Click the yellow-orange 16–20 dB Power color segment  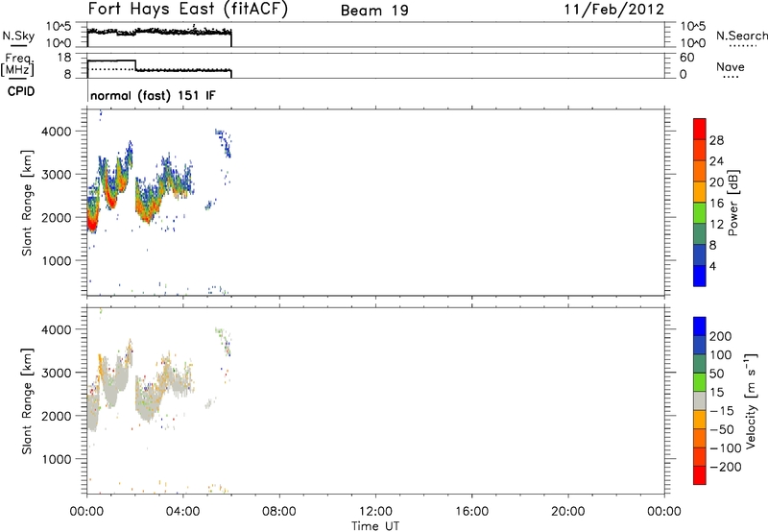point(700,192)
